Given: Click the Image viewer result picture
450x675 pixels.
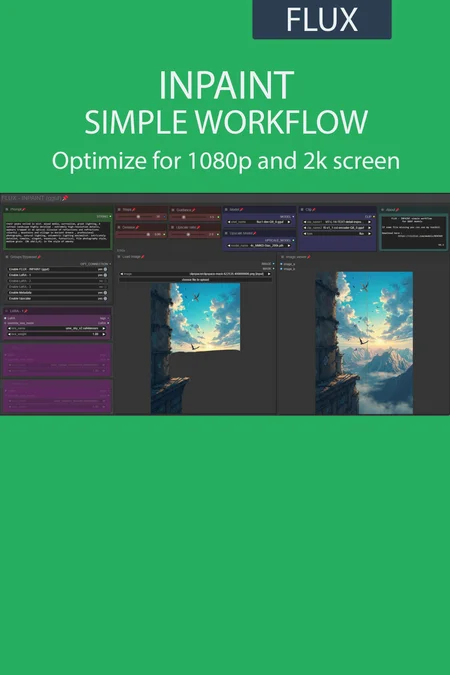Looking at the screenshot, I should pos(364,343).
